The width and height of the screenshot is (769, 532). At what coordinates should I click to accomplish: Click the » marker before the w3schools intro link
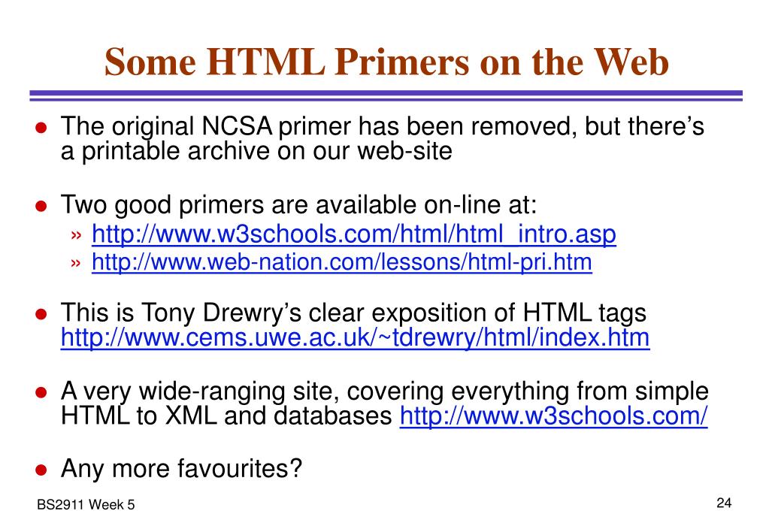click(x=75, y=236)
